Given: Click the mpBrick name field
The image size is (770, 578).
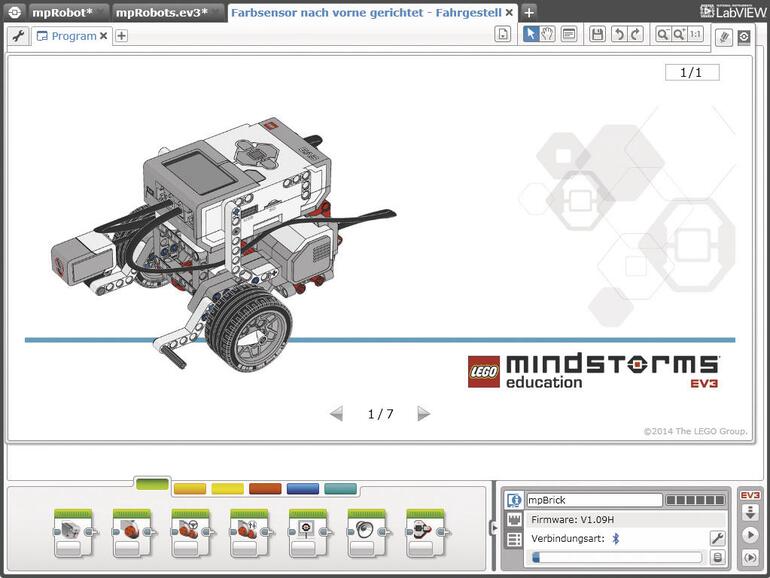Looking at the screenshot, I should (594, 500).
